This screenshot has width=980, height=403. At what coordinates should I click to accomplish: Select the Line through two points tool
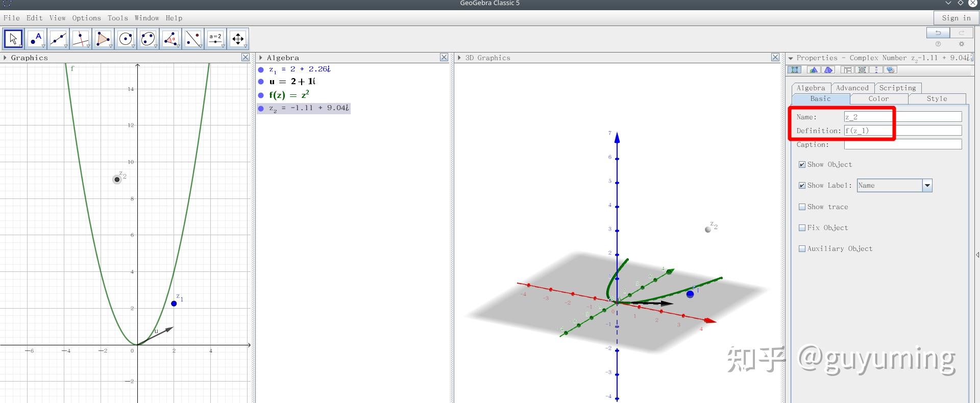tap(58, 39)
